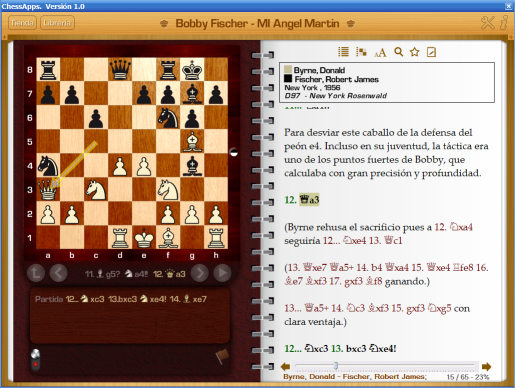
Task: Click 14. Bxe7 in Partida line
Action: [x=188, y=299]
